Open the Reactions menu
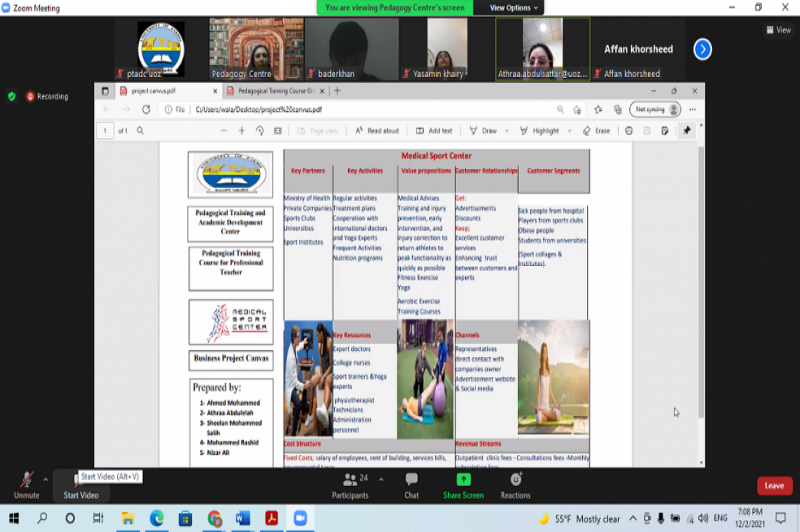Screen dimensions: 800x532 pos(515,483)
